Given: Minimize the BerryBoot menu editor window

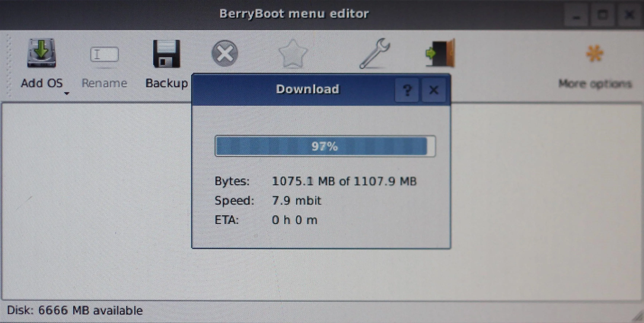Looking at the screenshot, I should [576, 16].
